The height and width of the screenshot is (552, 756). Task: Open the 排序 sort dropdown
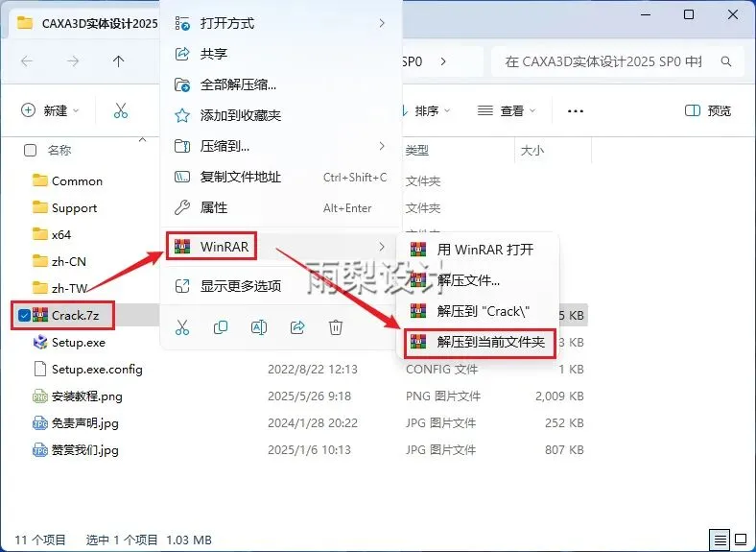click(x=427, y=111)
